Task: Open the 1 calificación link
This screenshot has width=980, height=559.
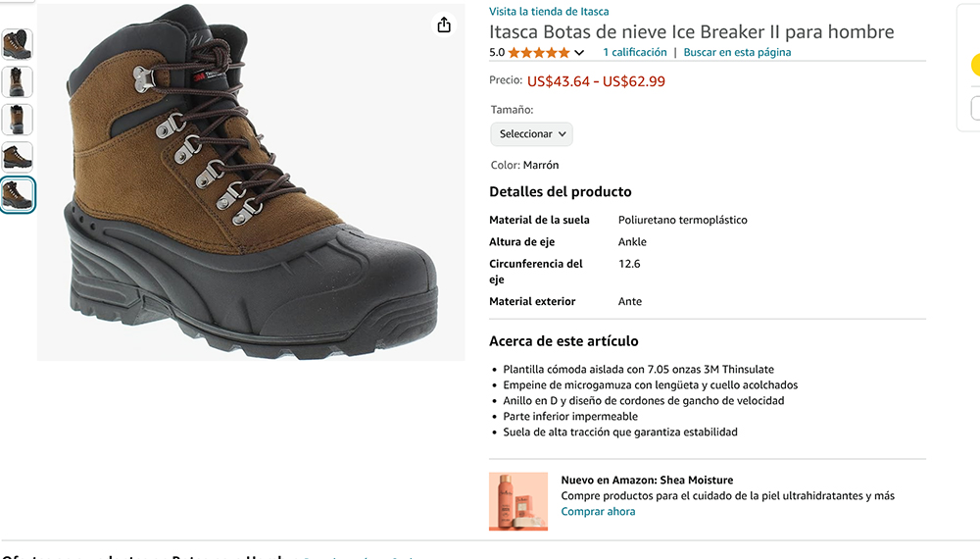Action: [634, 52]
